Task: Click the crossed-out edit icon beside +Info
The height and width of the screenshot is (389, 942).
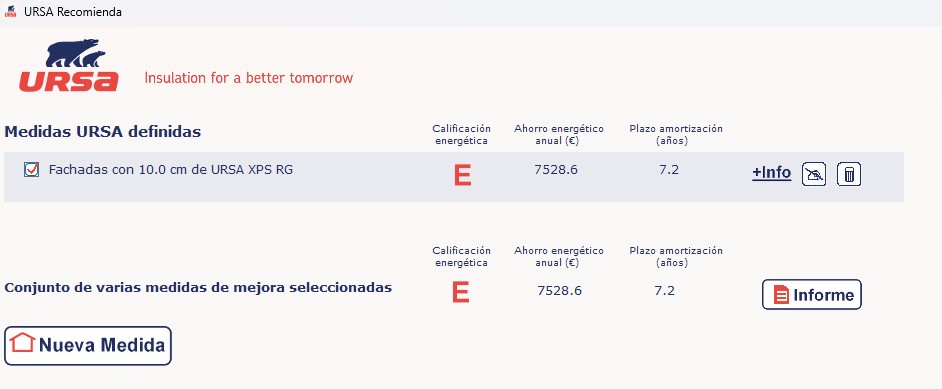Action: (x=814, y=174)
